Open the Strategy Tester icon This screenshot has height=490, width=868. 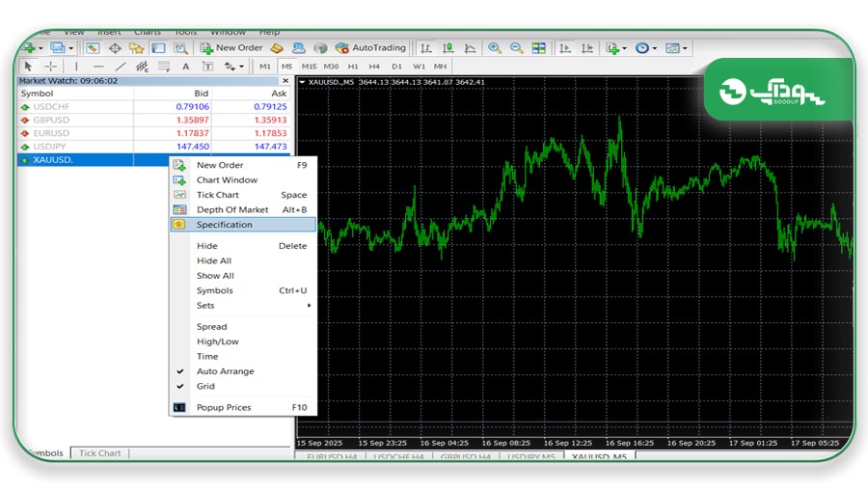pyautogui.click(x=180, y=48)
